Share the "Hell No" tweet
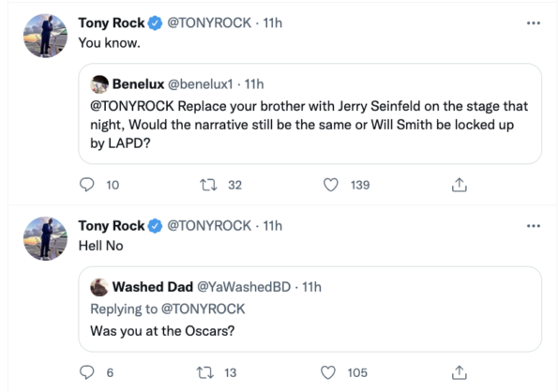 [460, 372]
